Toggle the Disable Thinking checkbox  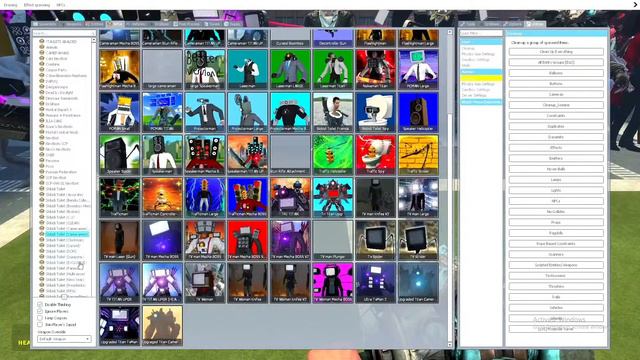pos(40,304)
